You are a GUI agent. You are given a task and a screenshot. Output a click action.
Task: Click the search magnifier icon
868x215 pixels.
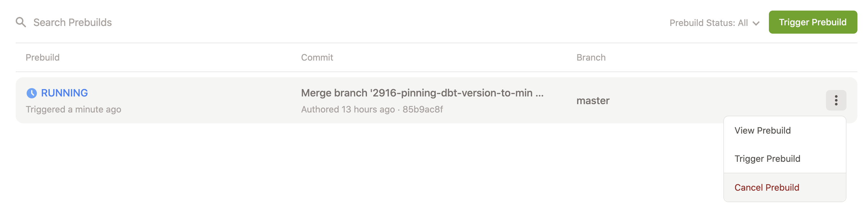[21, 22]
